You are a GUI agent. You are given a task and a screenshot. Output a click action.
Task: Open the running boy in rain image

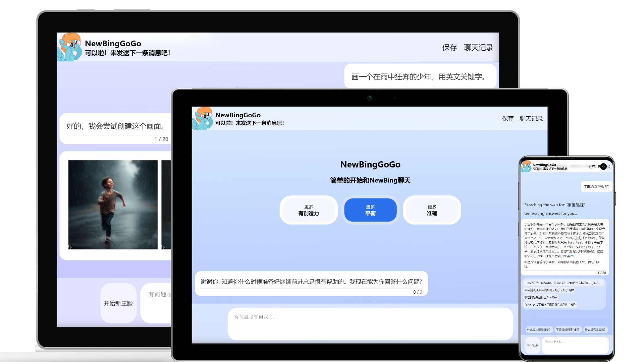tap(113, 204)
